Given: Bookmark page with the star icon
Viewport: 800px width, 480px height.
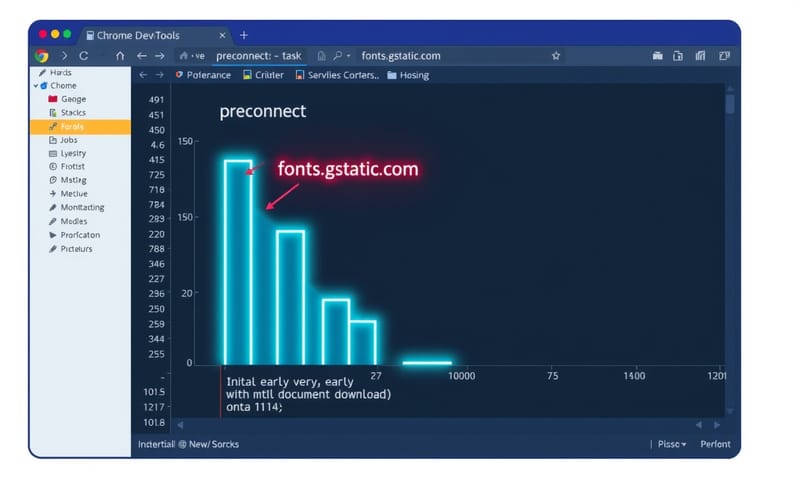Looking at the screenshot, I should (556, 56).
